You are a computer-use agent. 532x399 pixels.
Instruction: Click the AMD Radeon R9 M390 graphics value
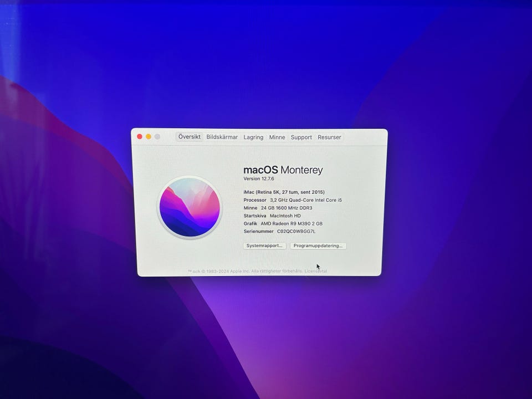tap(291, 223)
